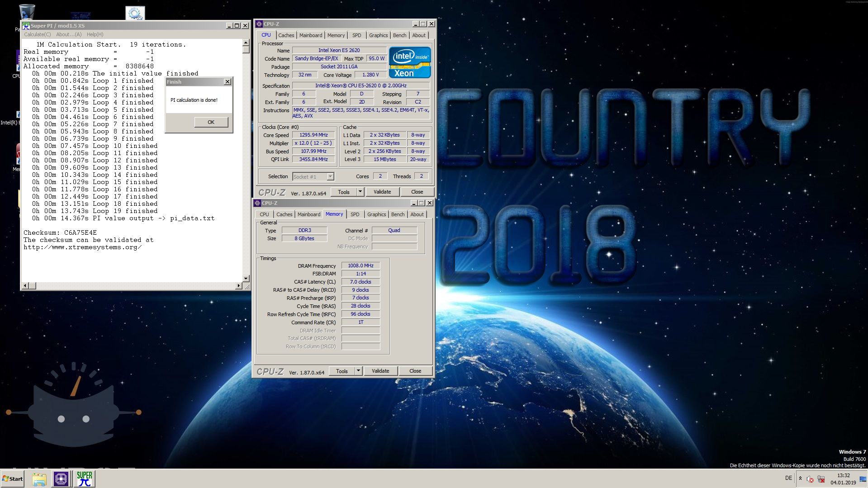Click the Checksum line C6A75E4E in Super PI
868x488 pixels.
pyautogui.click(x=60, y=233)
